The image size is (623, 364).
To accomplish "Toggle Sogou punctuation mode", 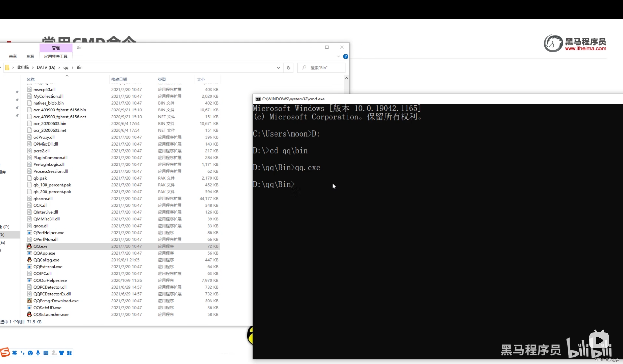I will (x=22, y=353).
